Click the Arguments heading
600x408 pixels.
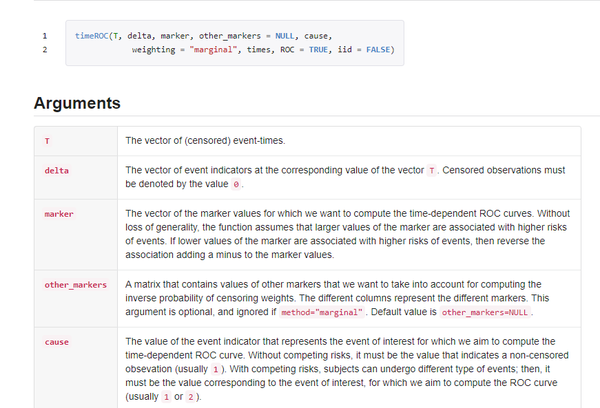coord(77,103)
